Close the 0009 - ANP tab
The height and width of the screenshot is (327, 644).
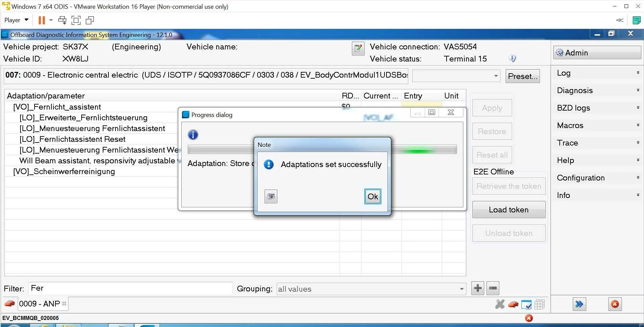pos(64,303)
